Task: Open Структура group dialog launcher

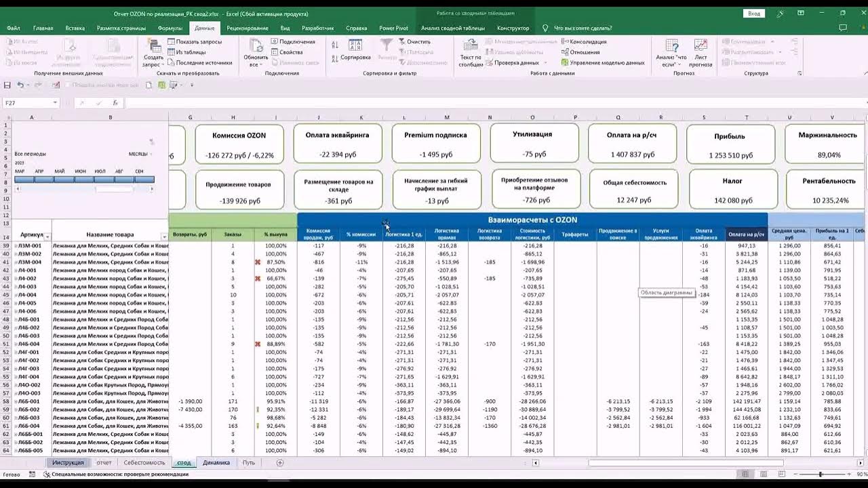Action: point(800,73)
